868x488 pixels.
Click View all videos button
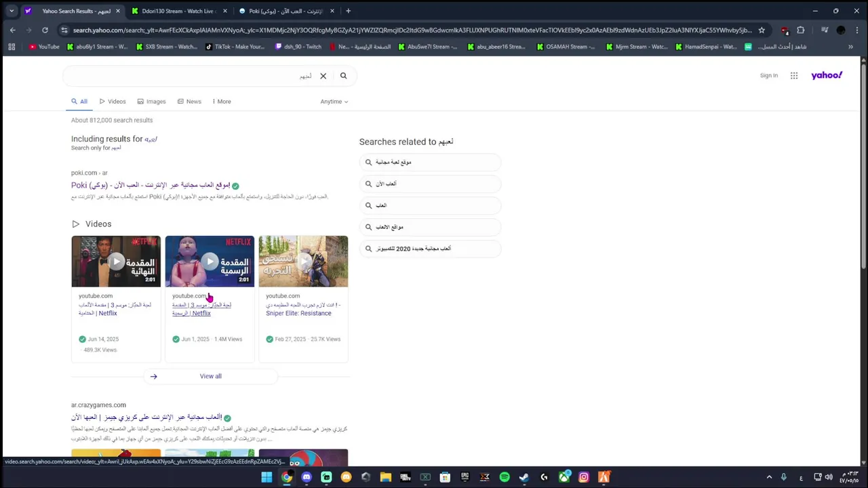(210, 376)
